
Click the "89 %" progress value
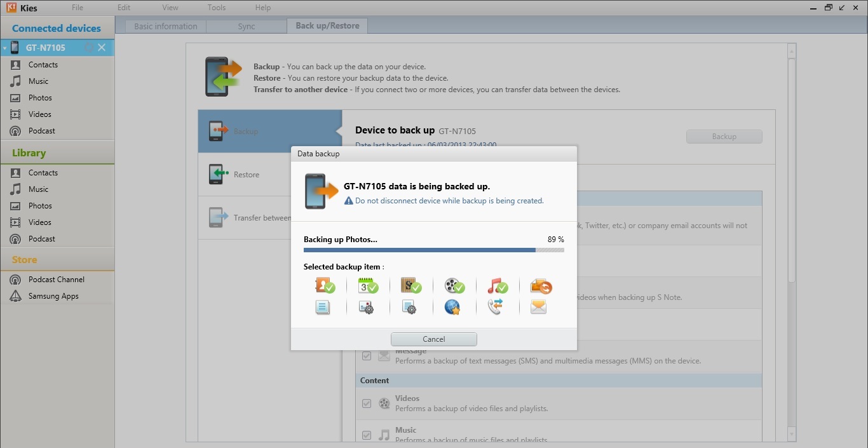(555, 240)
